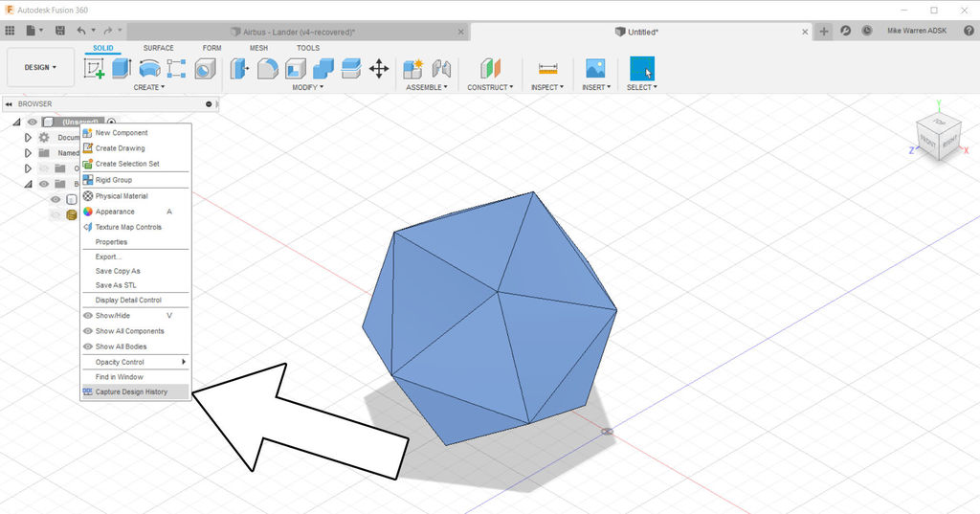The width and height of the screenshot is (980, 514).
Task: Select the Revolve tool
Action: click(149, 68)
